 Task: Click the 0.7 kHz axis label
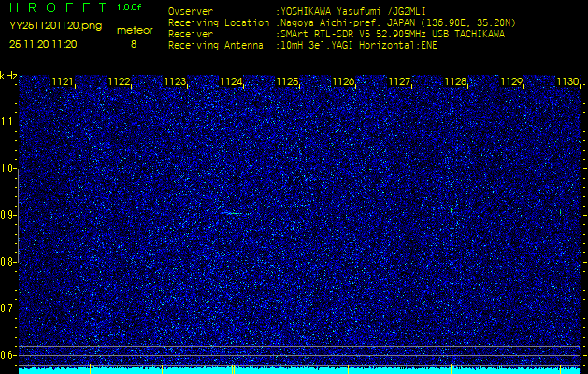tap(7, 309)
